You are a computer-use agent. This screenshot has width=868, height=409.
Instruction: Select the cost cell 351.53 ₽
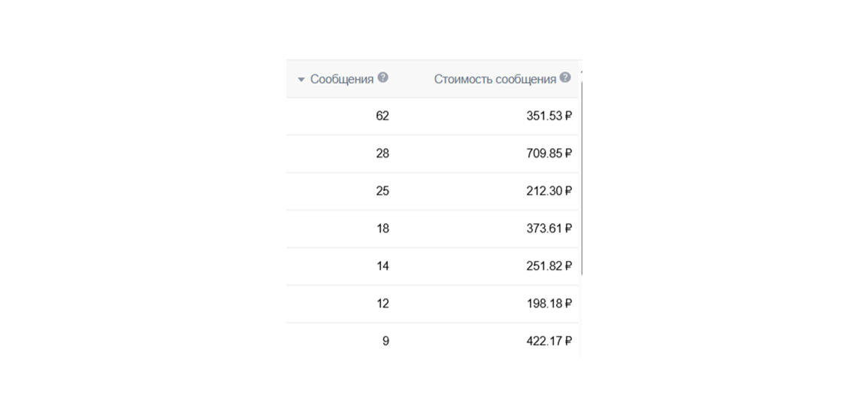[549, 116]
